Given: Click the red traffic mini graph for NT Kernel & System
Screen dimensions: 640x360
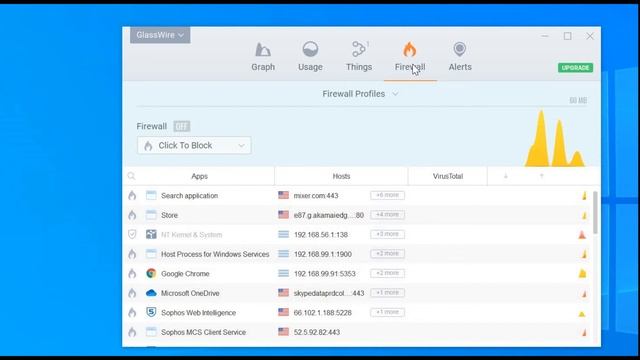Looking at the screenshot, I should (582, 235).
